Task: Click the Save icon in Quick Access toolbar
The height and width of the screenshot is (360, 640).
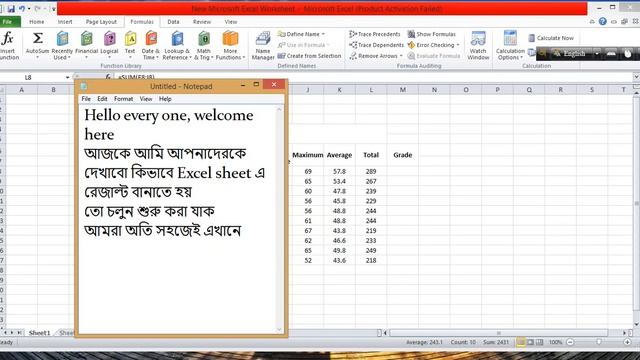Action: (x=11, y=9)
